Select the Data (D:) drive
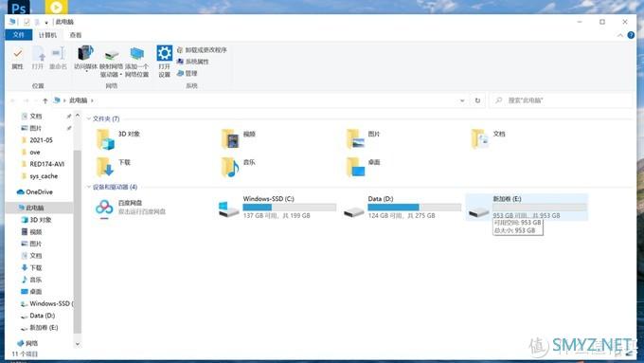Image resolution: width=644 pixels, height=363 pixels. 402,208
